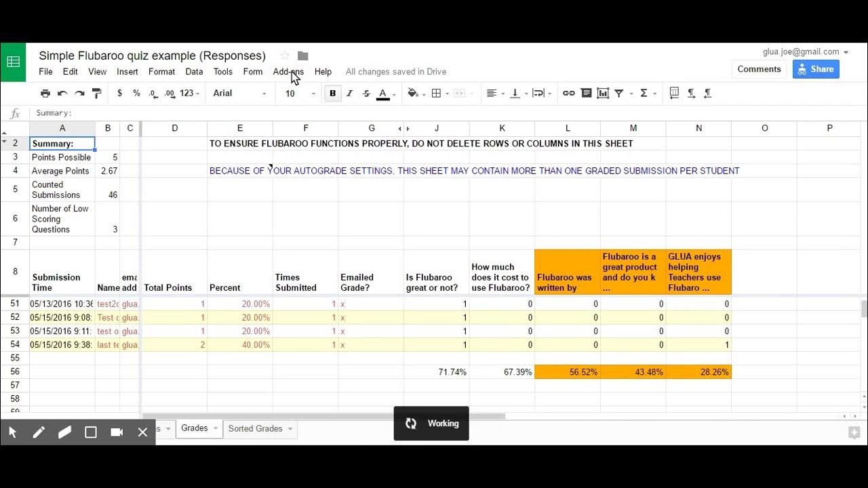The width and height of the screenshot is (868, 488).
Task: Open the Sorted Grades tab dropdown arrow
Action: pyautogui.click(x=290, y=428)
